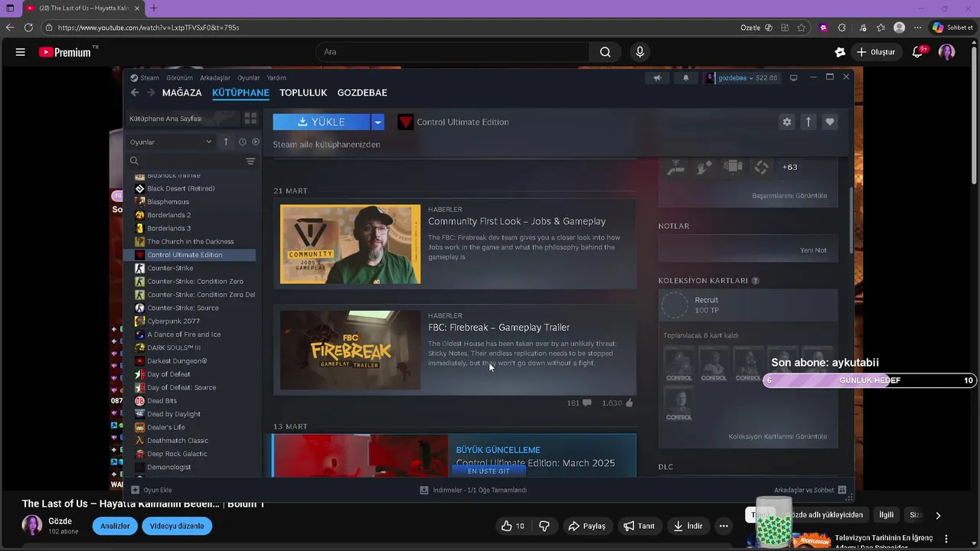Open the browser three-dot settings menu
The height and width of the screenshot is (551, 980).
917,28
